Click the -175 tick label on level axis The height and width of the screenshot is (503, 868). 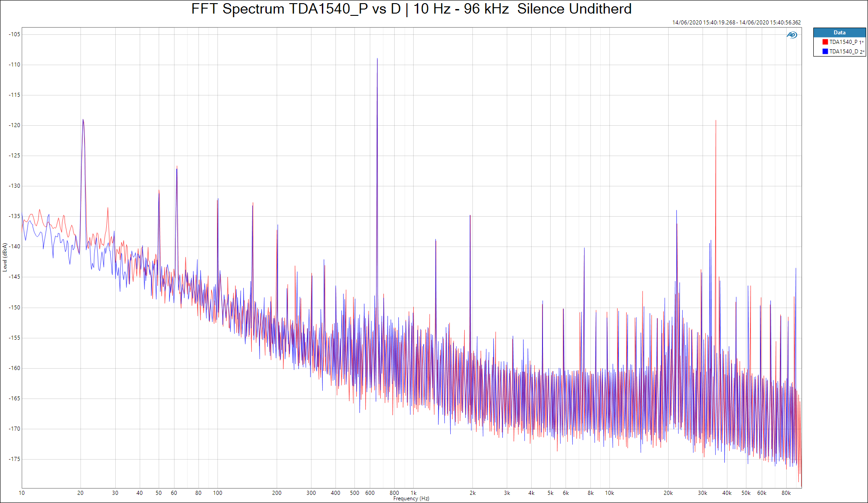14,459
